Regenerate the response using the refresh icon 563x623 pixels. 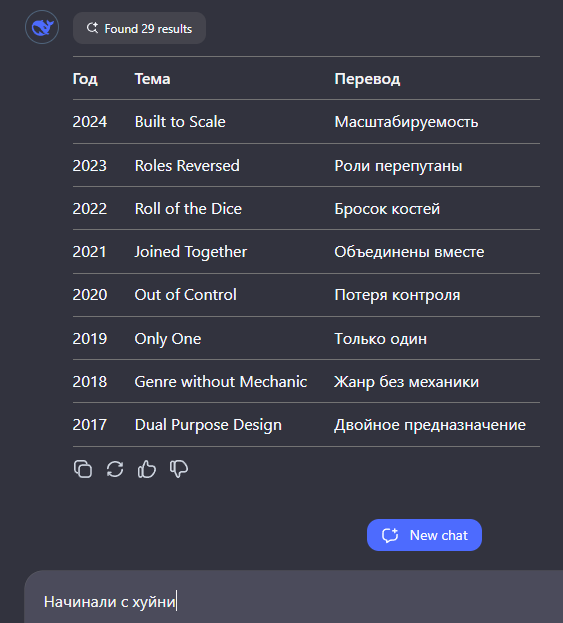(115, 469)
